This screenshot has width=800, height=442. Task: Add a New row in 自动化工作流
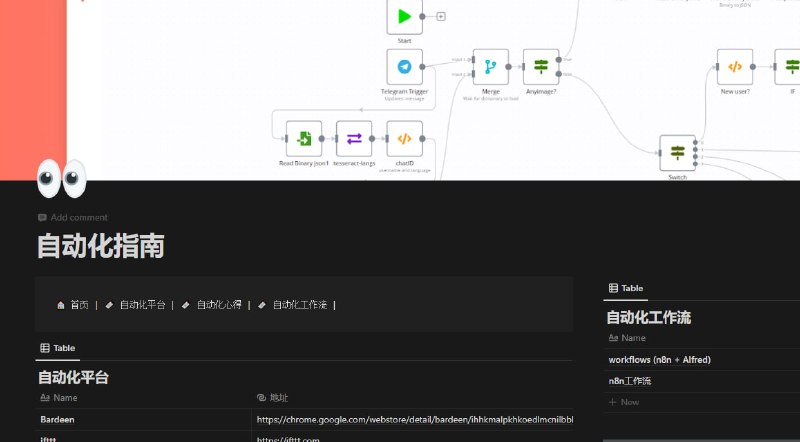[x=624, y=402]
